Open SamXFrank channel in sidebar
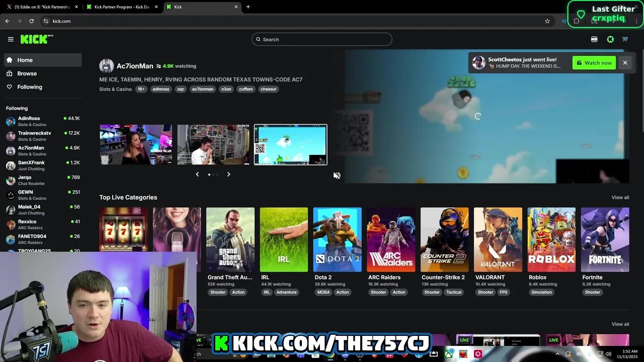 tap(43, 165)
